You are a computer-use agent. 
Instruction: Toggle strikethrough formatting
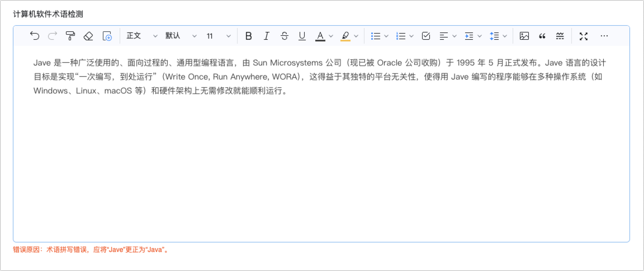[x=284, y=36]
